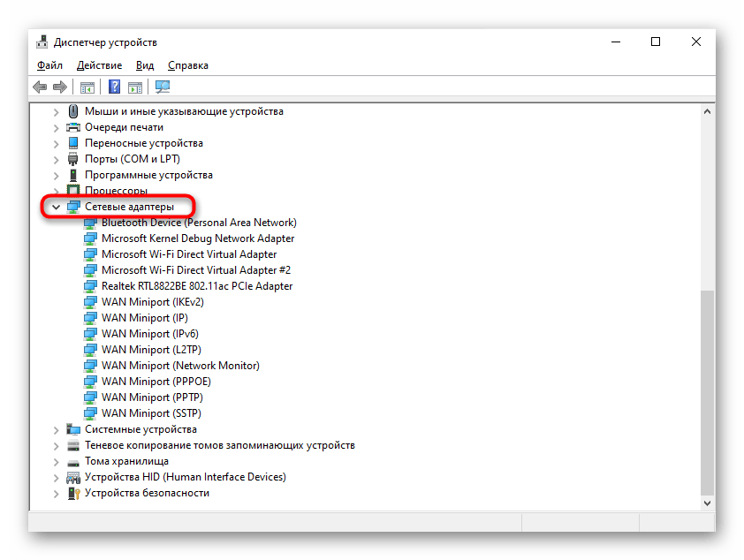This screenshot has width=744, height=560.
Task: Expand the Устройства безопасности category
Action: (x=57, y=493)
